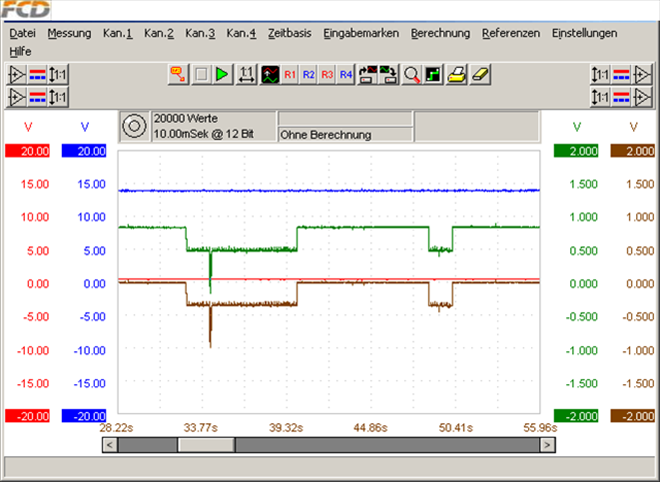Click the magnifier zoom tool icon
Viewport: 660px width, 482px height.
click(x=411, y=75)
